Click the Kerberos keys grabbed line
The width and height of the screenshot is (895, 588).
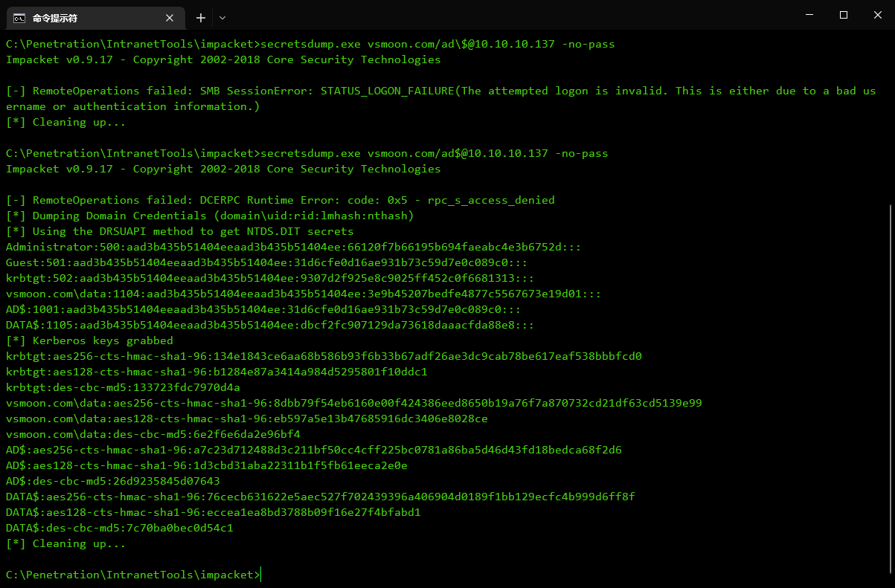point(89,340)
